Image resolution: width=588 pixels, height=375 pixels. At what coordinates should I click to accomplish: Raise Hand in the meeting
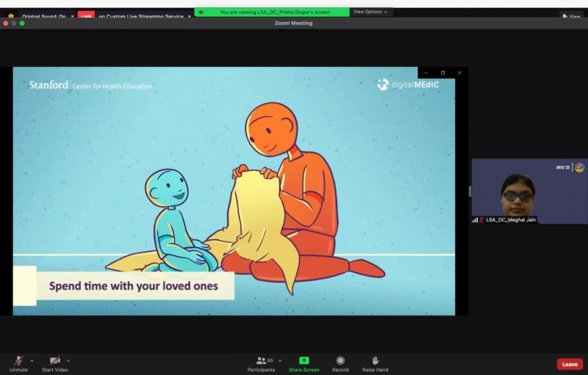coord(375,361)
